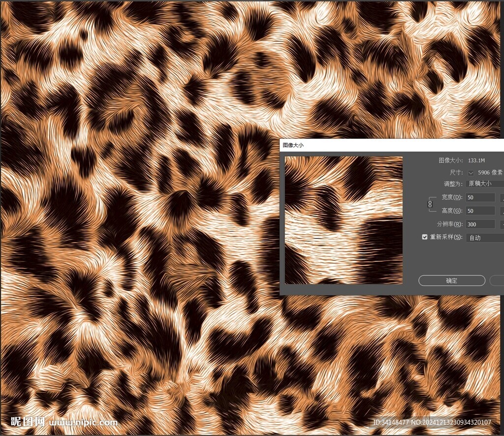This screenshot has height=436, width=504.
Task: Open the resample method dropdown showing 自动
Action: [x=485, y=238]
